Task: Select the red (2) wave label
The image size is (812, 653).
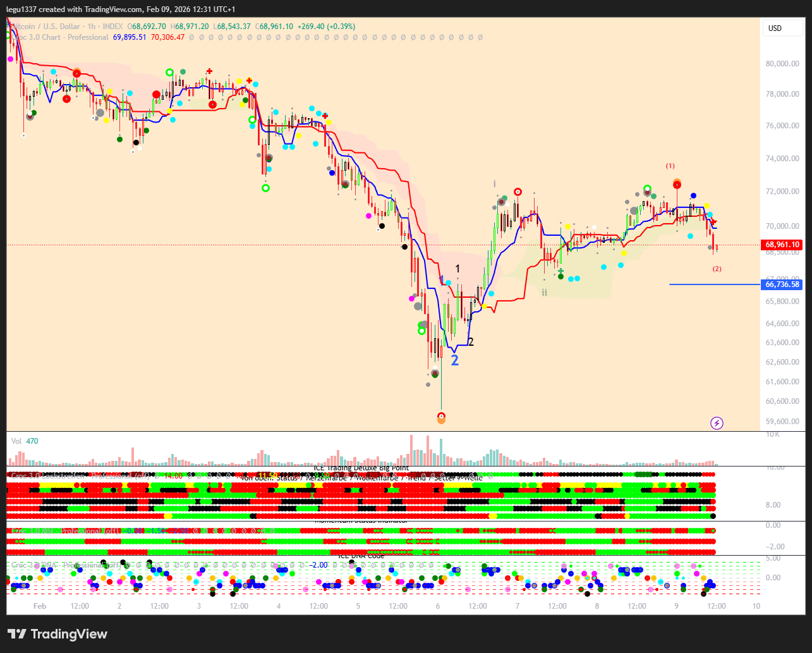Action: click(x=717, y=269)
